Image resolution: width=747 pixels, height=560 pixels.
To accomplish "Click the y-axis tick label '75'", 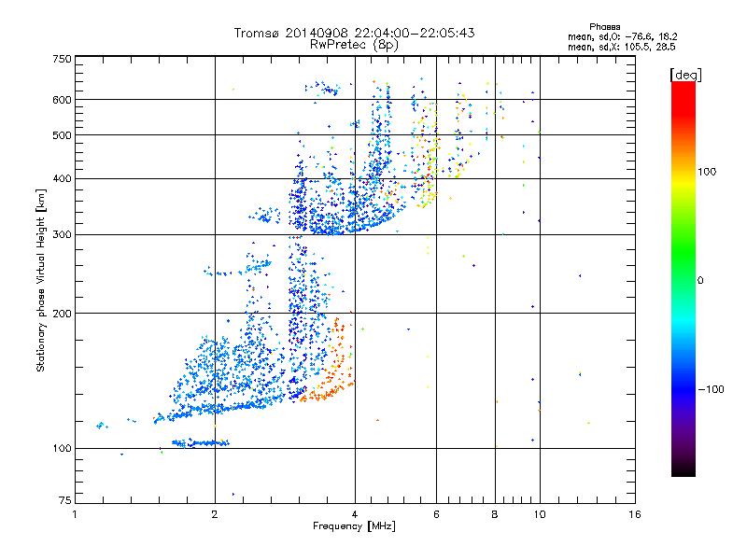I will click(x=65, y=500).
